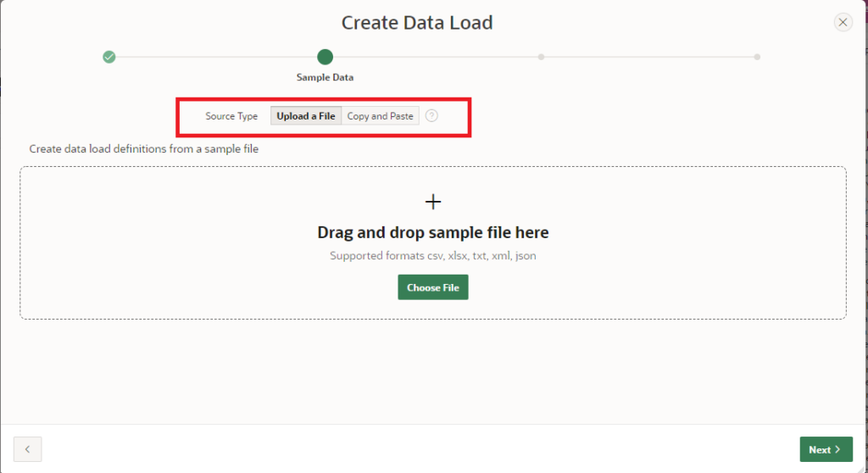The image size is (868, 473).
Task: Click the 'Create data load definitions' description text
Action: (x=143, y=148)
